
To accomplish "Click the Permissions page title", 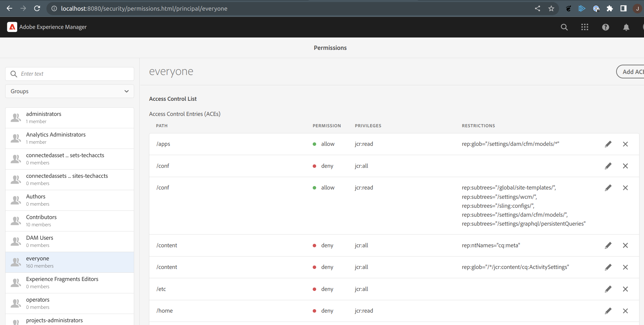I will pyautogui.click(x=330, y=48).
